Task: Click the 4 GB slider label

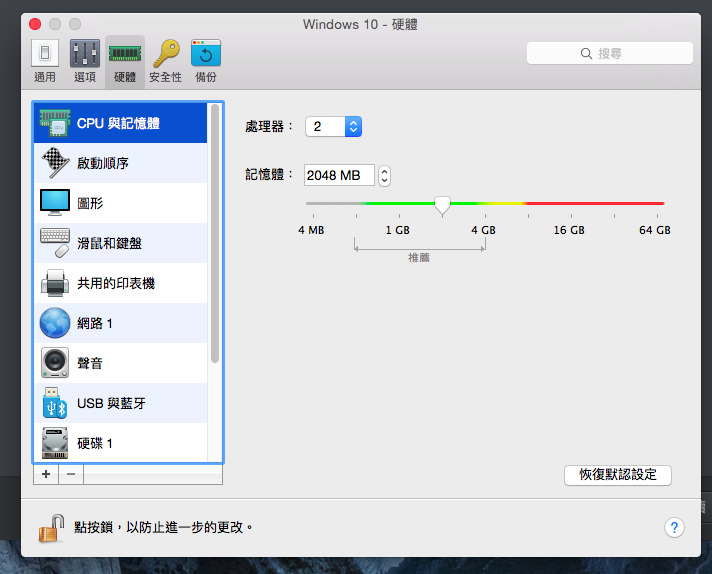Action: (483, 230)
